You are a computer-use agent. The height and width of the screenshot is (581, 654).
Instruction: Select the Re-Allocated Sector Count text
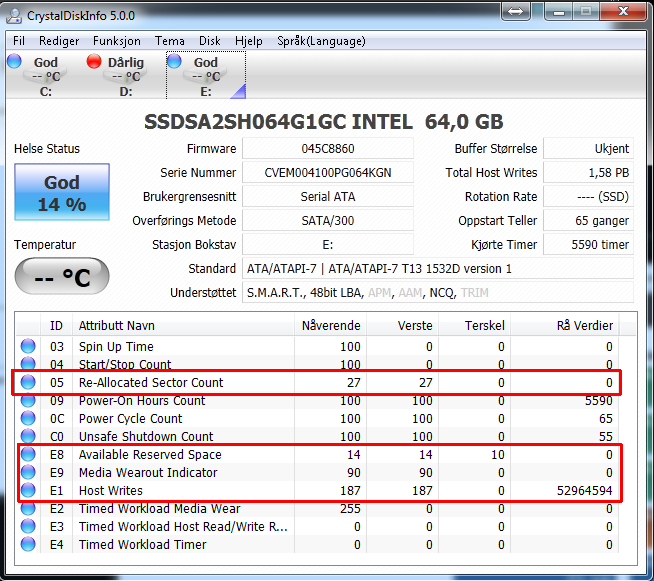pyautogui.click(x=151, y=382)
